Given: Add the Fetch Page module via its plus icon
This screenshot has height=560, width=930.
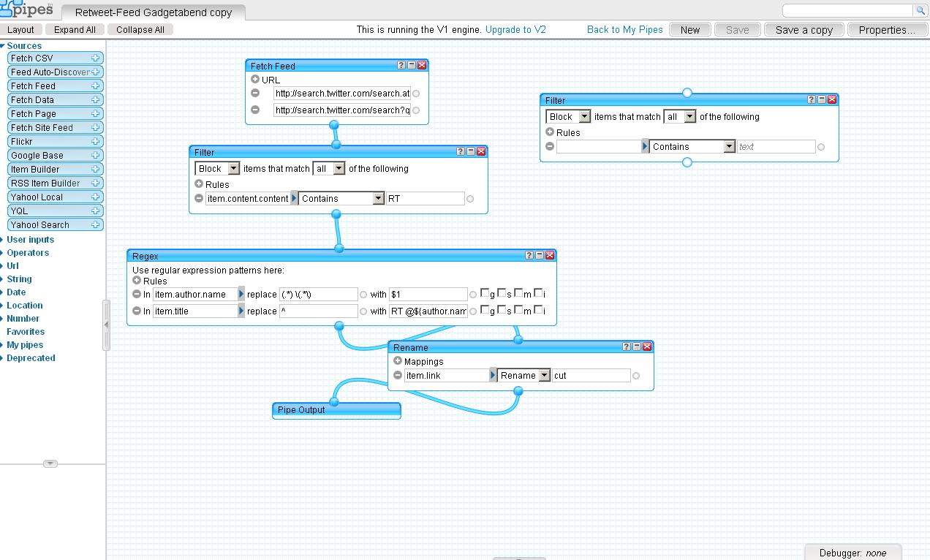Looking at the screenshot, I should (95, 114).
